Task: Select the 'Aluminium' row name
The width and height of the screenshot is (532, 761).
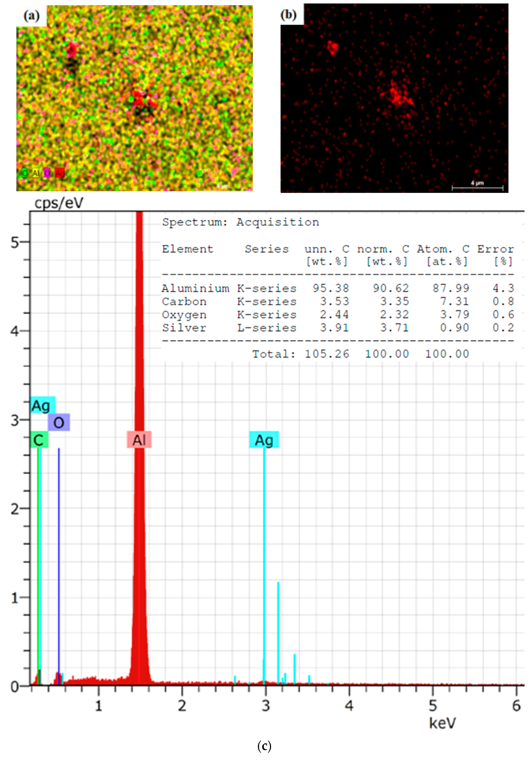Action: 196,288
